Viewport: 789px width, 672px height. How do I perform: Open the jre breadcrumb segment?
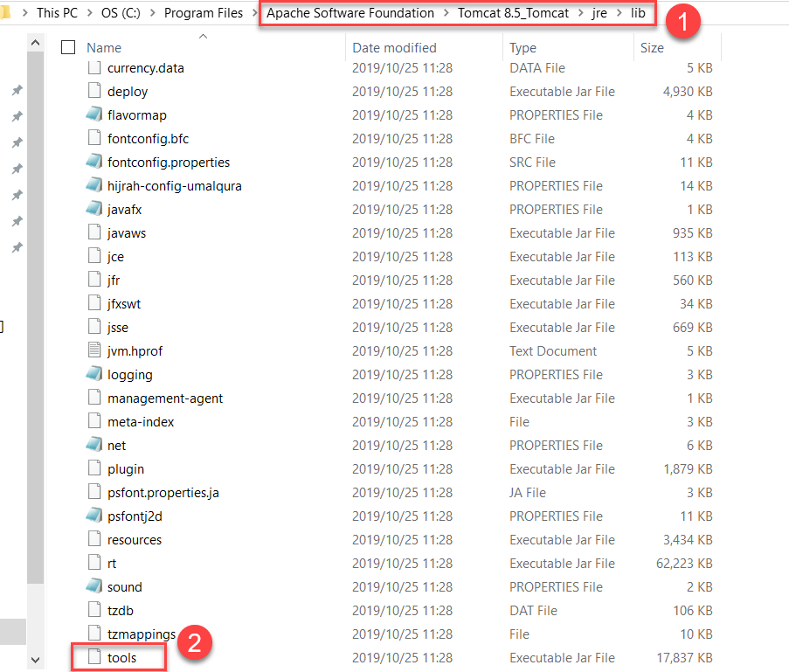(599, 12)
